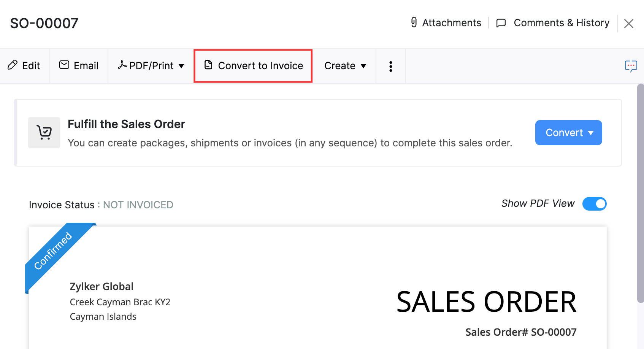Disable the Show PDF View toggle

pos(594,204)
